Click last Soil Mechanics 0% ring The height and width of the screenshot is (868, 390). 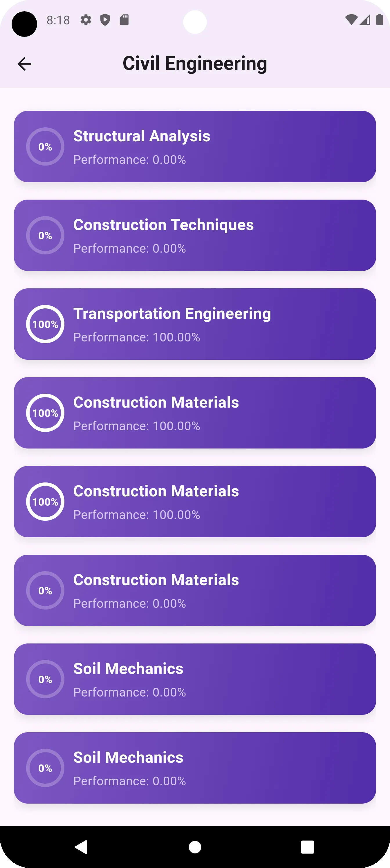tap(45, 768)
